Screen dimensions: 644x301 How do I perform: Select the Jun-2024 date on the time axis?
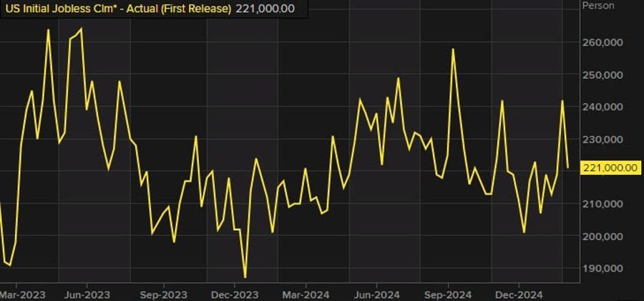[x=376, y=294]
